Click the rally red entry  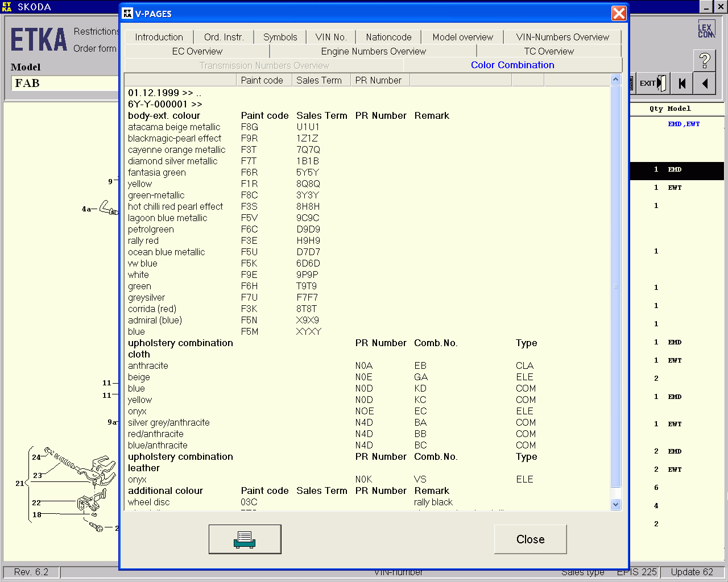pos(143,240)
